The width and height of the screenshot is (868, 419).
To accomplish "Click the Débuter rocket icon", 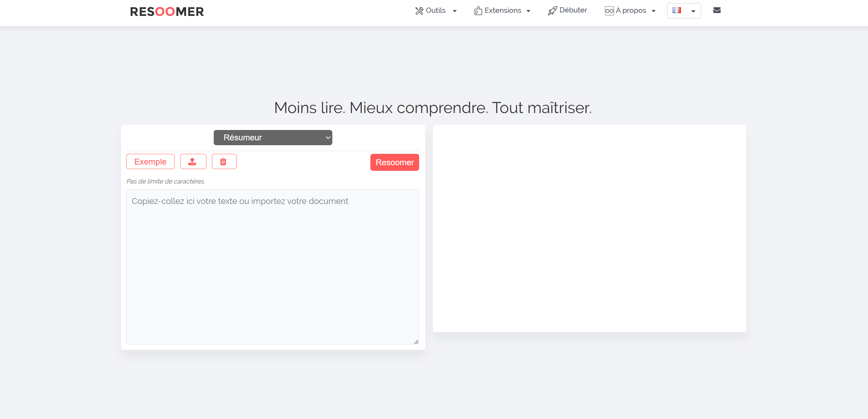I will [x=552, y=11].
